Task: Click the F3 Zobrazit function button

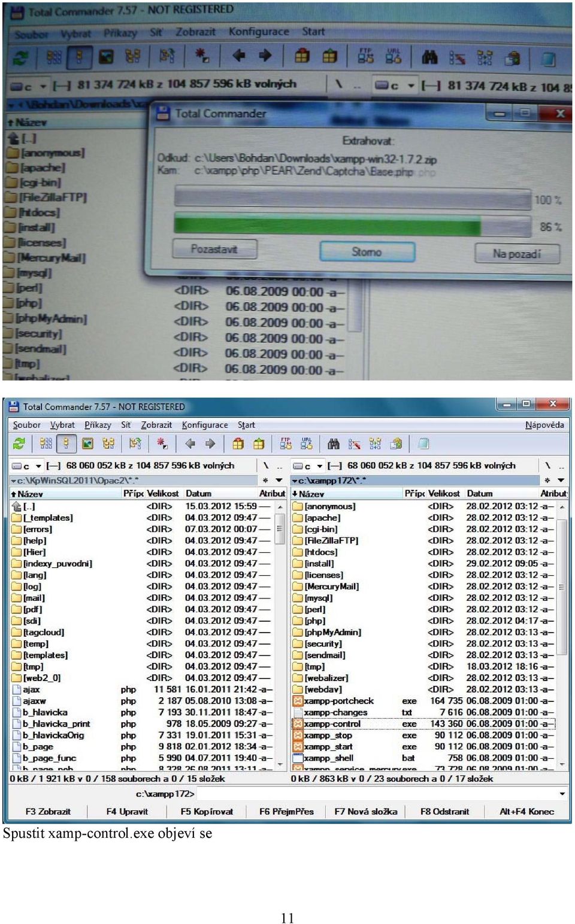Action: (48, 811)
